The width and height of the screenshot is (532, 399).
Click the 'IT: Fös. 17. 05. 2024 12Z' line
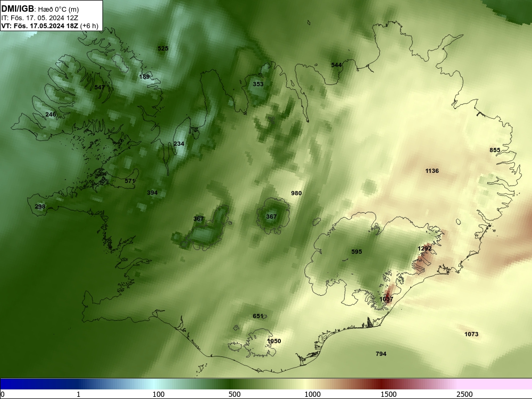tap(39, 18)
